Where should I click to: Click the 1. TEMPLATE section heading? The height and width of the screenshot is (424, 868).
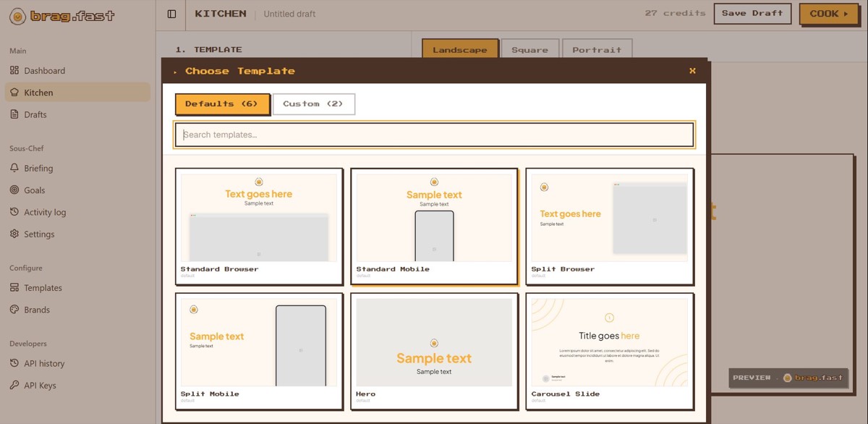(208, 50)
